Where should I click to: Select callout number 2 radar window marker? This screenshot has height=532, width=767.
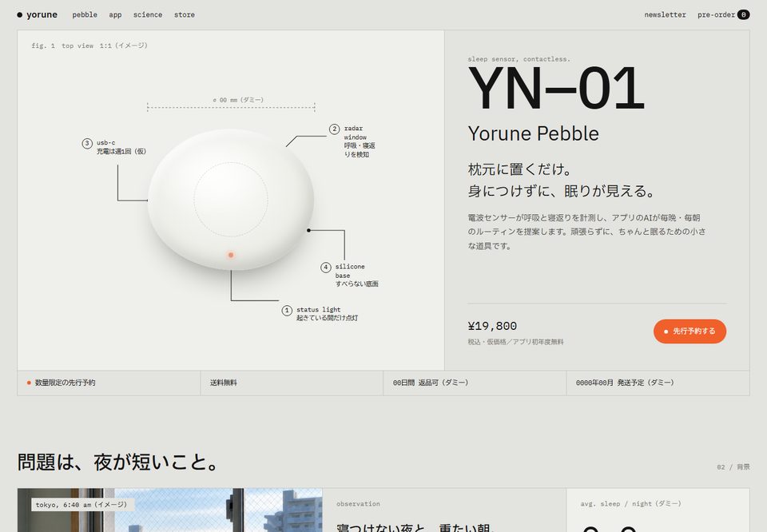(x=335, y=129)
